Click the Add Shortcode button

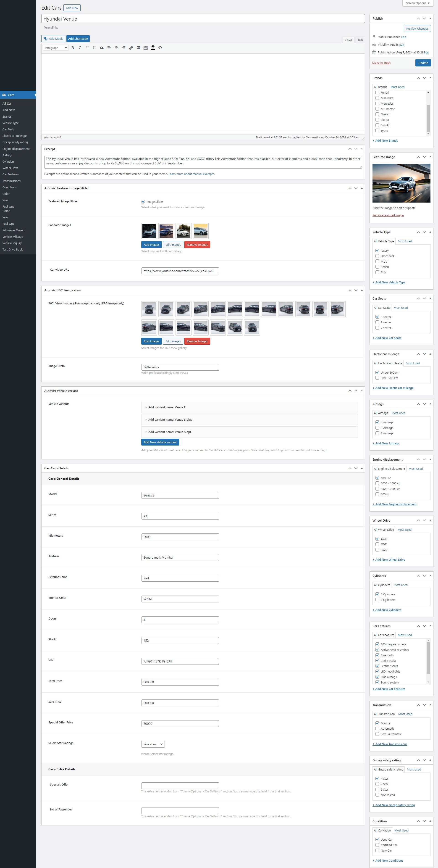(78, 39)
